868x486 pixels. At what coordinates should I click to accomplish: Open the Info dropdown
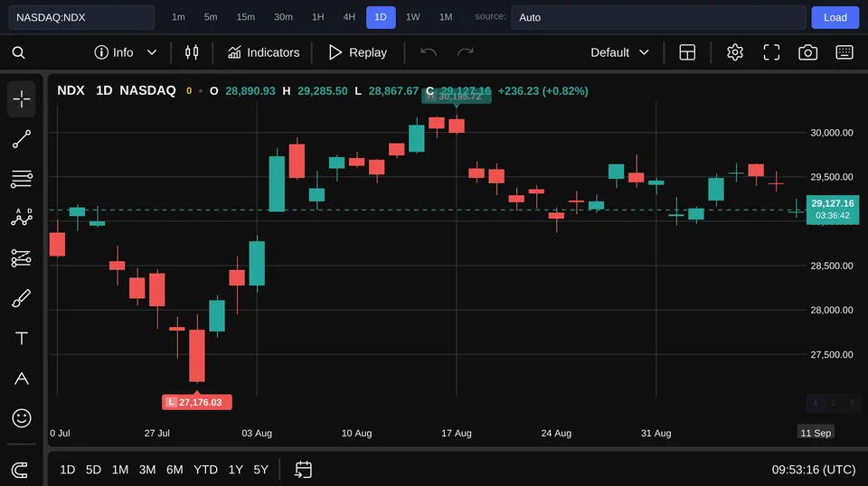(126, 52)
